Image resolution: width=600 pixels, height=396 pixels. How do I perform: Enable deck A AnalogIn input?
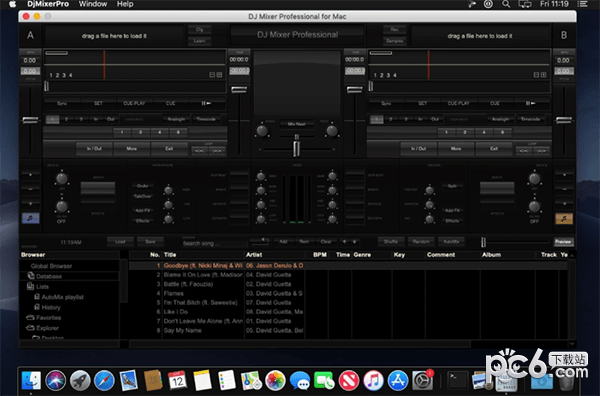click(176, 119)
